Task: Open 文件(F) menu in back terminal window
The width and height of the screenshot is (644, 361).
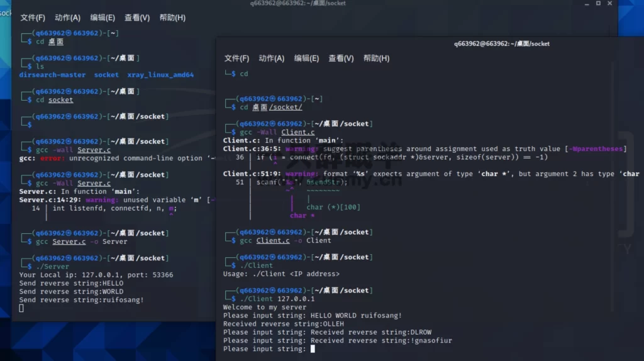Action: click(33, 18)
